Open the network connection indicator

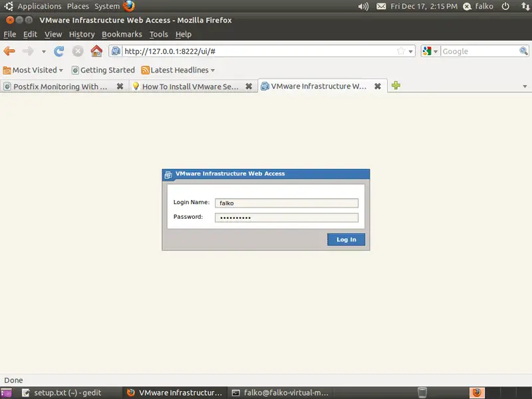point(525,7)
